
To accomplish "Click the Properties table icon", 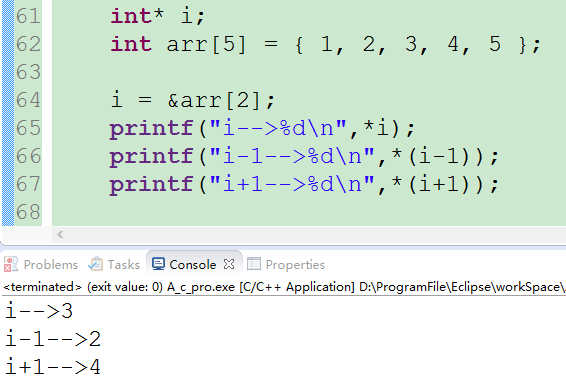I will pos(254,264).
